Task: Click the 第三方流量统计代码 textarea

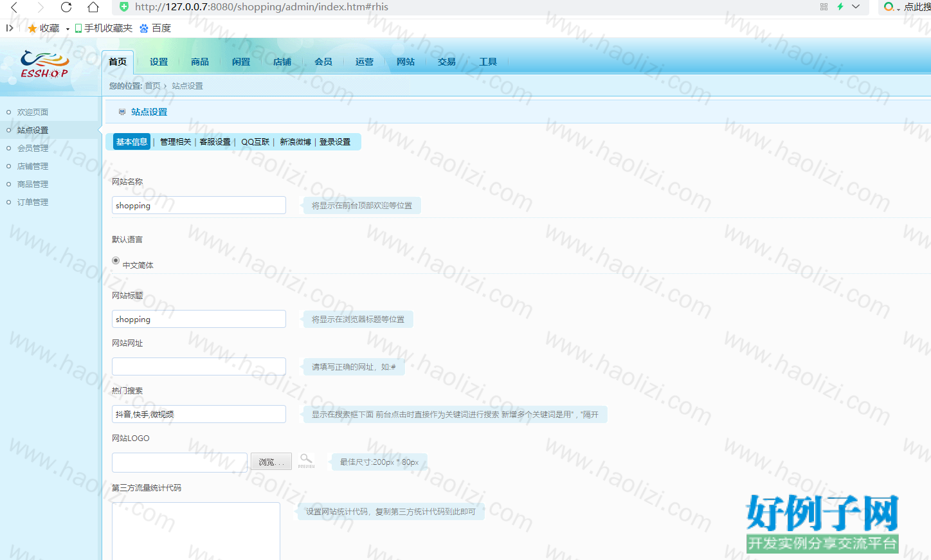Action: (196, 531)
